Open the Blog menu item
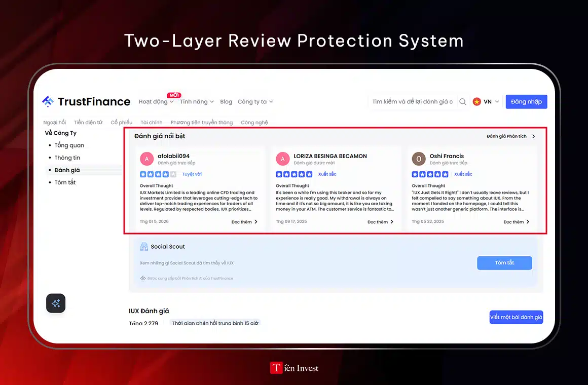This screenshot has height=385, width=588. [x=226, y=102]
